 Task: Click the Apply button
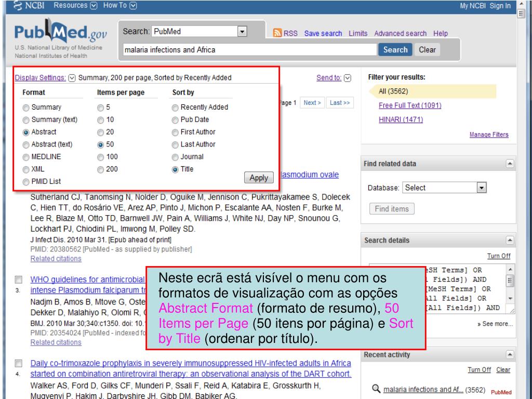[x=259, y=178]
